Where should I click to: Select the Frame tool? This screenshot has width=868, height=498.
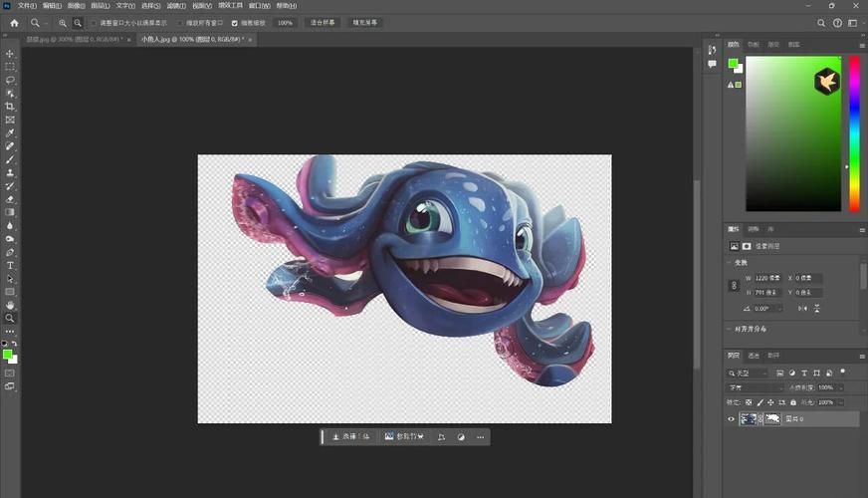[10, 120]
